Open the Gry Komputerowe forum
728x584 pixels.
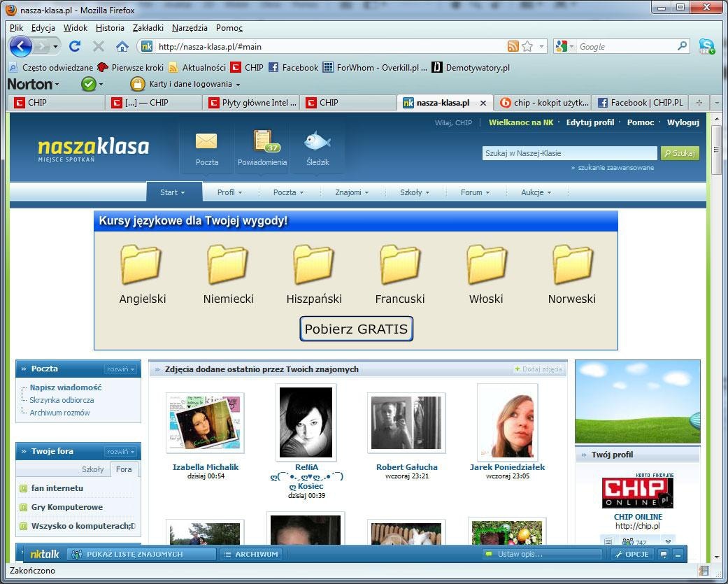click(x=67, y=507)
